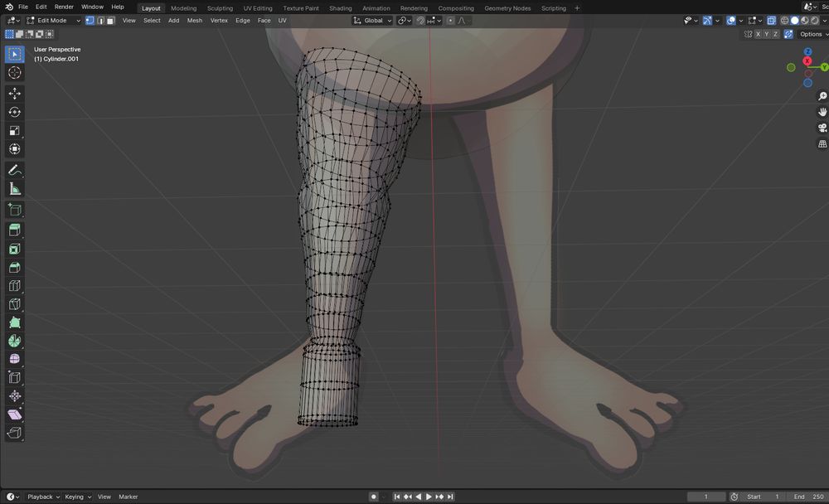Switch to wireframe viewport shading
The height and width of the screenshot is (504, 829).
(784, 21)
